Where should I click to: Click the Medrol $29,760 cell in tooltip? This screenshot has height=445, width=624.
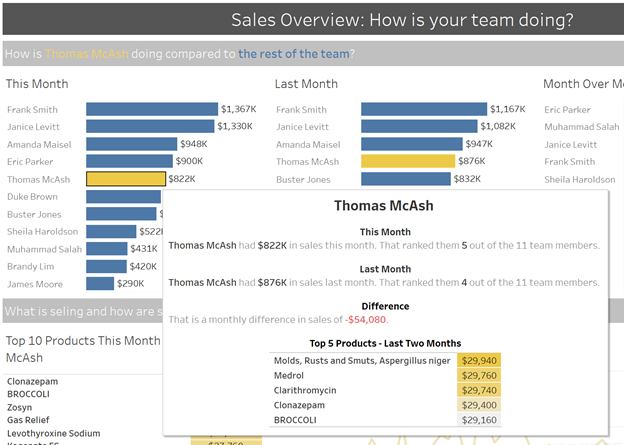click(x=479, y=375)
